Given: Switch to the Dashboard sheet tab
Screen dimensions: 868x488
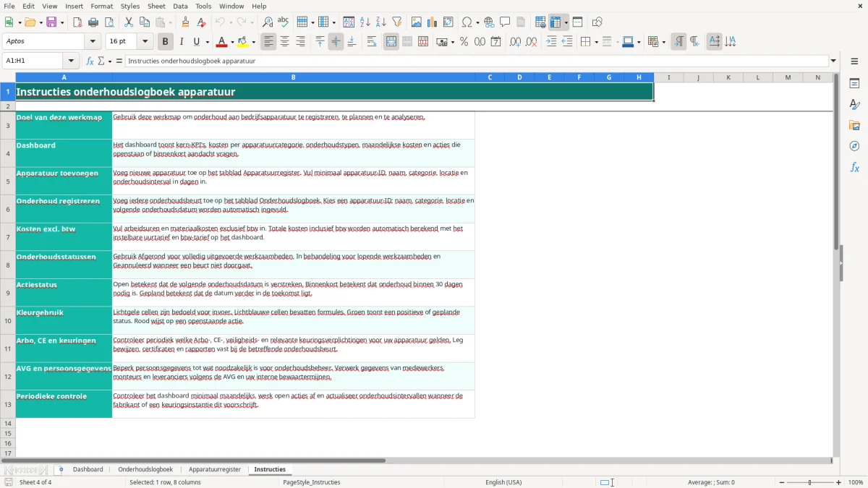Looking at the screenshot, I should 88,469.
